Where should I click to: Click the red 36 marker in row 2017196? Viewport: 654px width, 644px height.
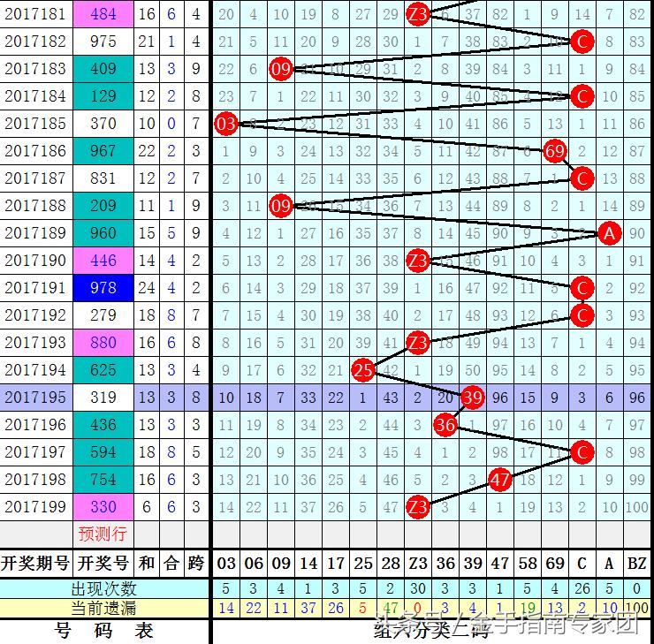click(445, 425)
